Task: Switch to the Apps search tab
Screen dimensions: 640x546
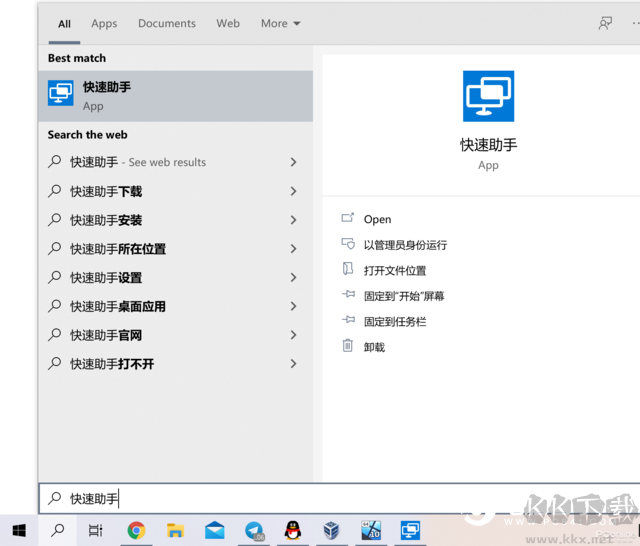Action: click(104, 23)
